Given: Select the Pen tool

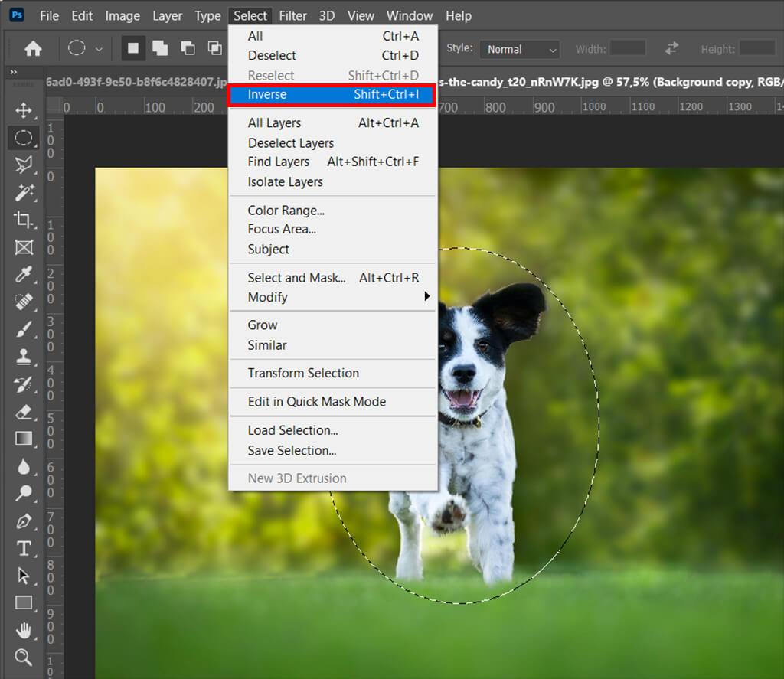Looking at the screenshot, I should click(24, 521).
